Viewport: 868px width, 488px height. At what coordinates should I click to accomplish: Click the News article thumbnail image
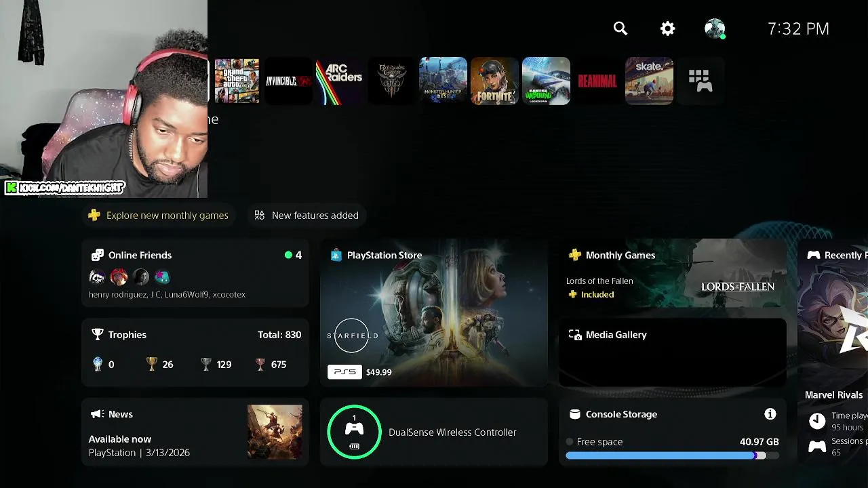coord(275,432)
